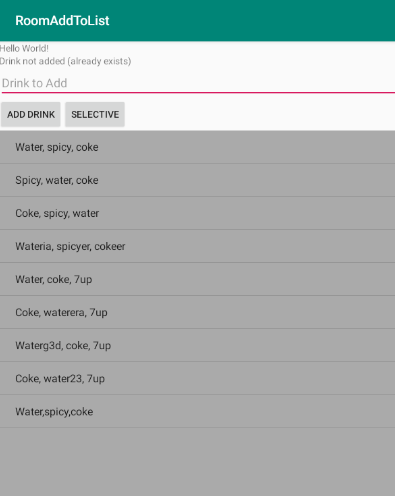395x496 pixels.
Task: Open the 'Wateria, spicyer, cokeer' entry
Action: pyautogui.click(x=197, y=246)
